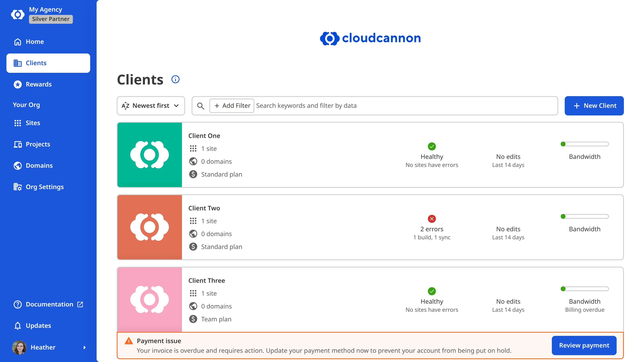Open Updates in the sidebar
Image resolution: width=644 pixels, height=362 pixels.
point(48,326)
